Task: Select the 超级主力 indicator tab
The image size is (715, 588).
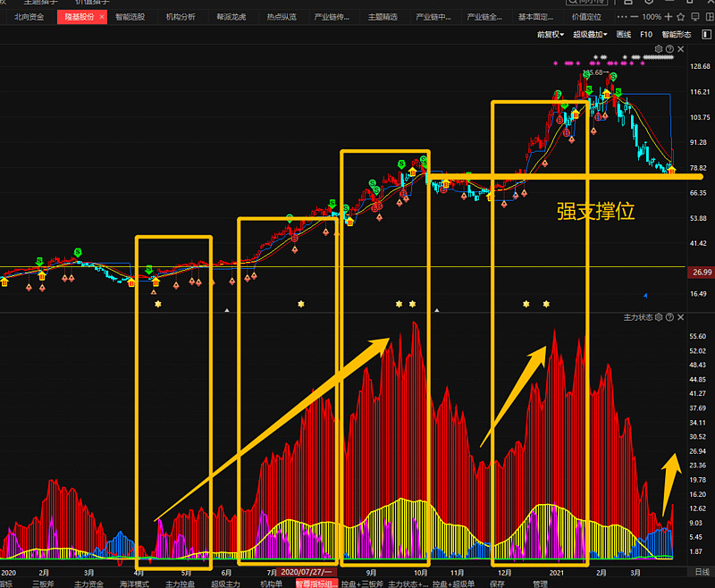Action: pyautogui.click(x=226, y=584)
